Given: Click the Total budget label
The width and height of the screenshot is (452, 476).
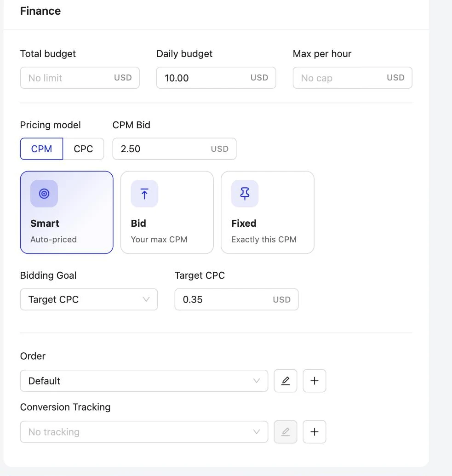Looking at the screenshot, I should click(48, 54).
